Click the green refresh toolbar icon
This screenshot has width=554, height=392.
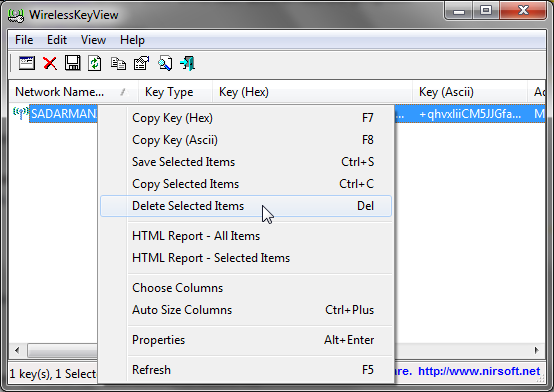click(95, 64)
